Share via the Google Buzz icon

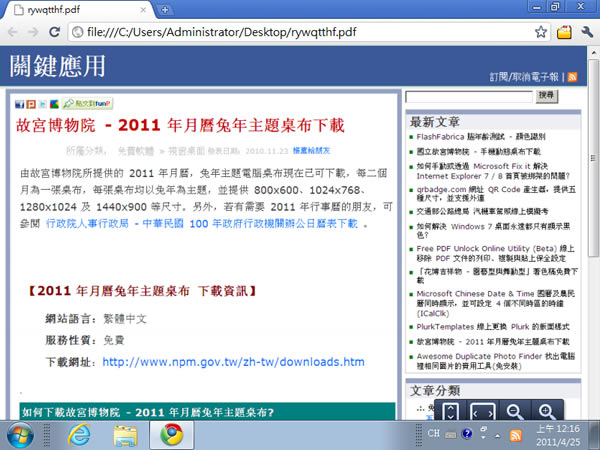(54, 104)
